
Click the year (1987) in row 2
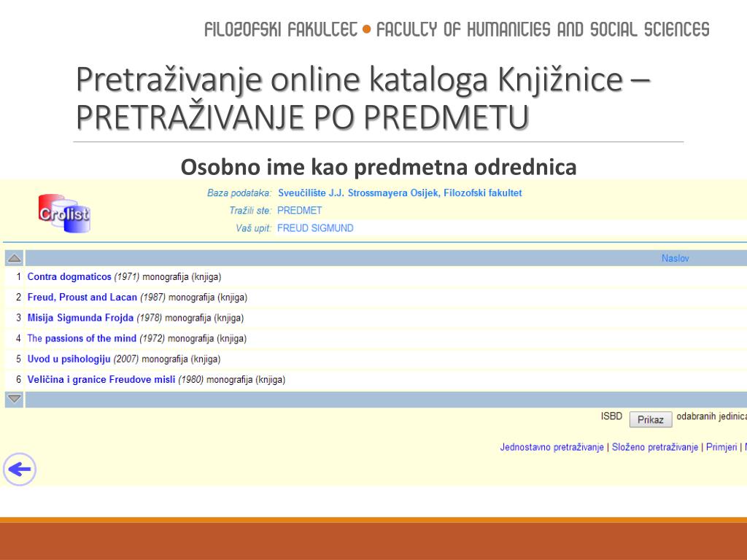(x=152, y=297)
